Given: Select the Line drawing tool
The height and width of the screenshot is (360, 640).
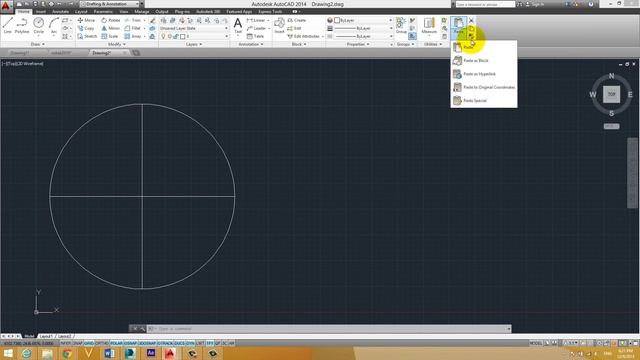Looking at the screenshot, I should [7, 25].
